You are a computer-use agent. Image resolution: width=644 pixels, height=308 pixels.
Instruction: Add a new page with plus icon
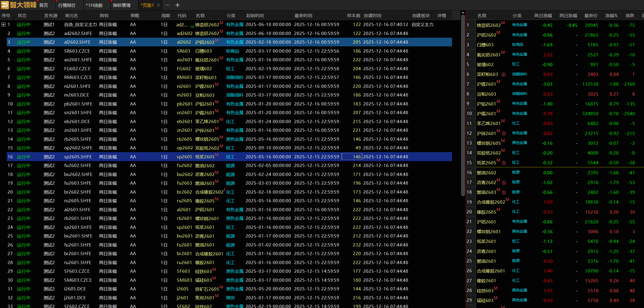[x=177, y=5]
